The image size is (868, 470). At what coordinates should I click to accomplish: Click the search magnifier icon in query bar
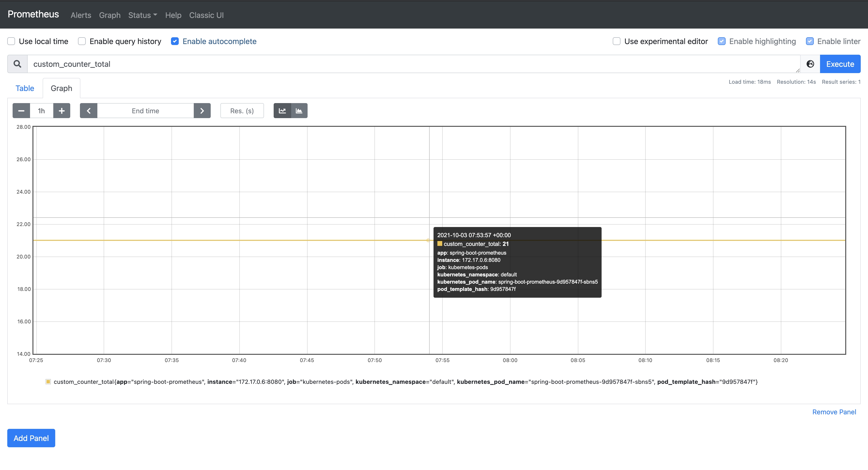(x=17, y=64)
